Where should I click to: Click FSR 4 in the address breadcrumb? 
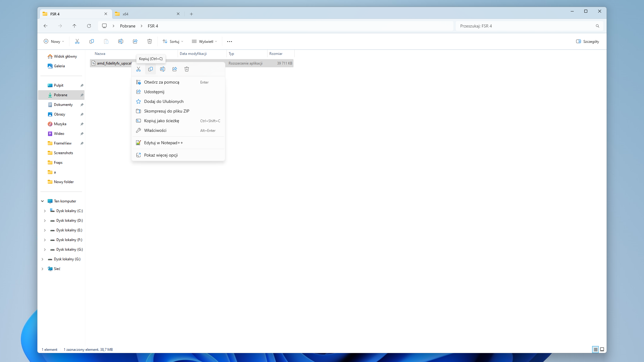point(153,26)
